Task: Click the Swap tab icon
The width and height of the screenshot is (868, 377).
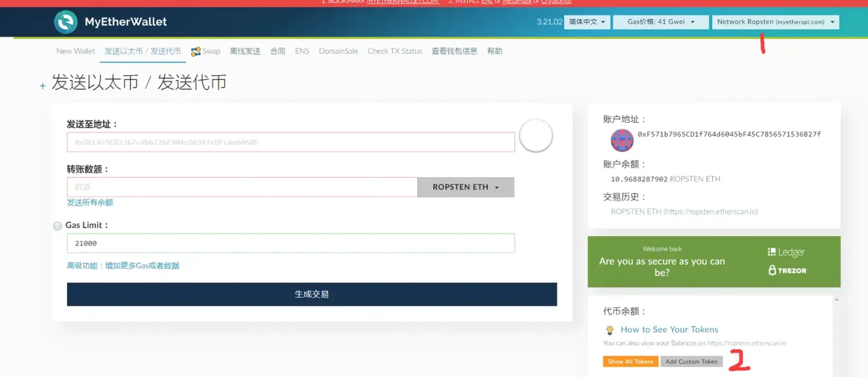Action: coord(196,51)
